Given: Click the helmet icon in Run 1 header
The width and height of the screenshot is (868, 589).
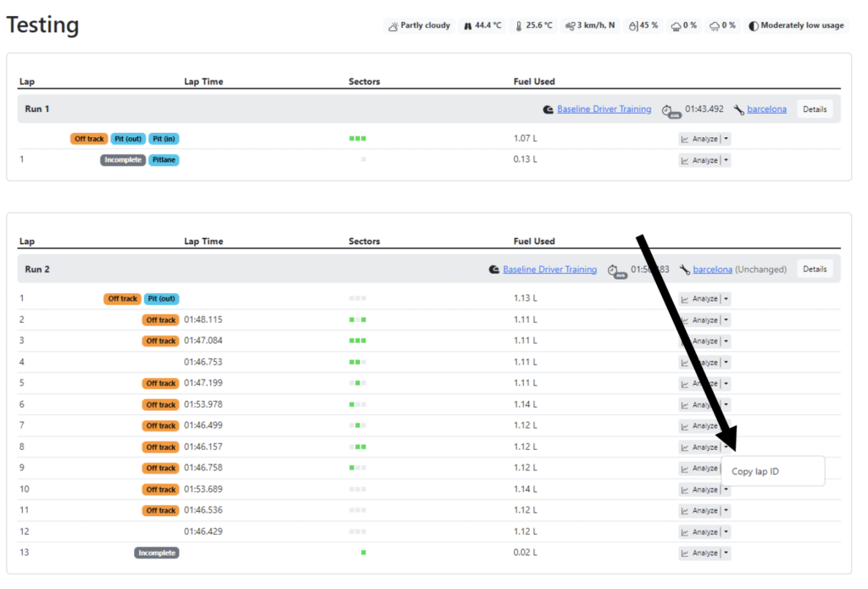Looking at the screenshot, I should [x=548, y=109].
